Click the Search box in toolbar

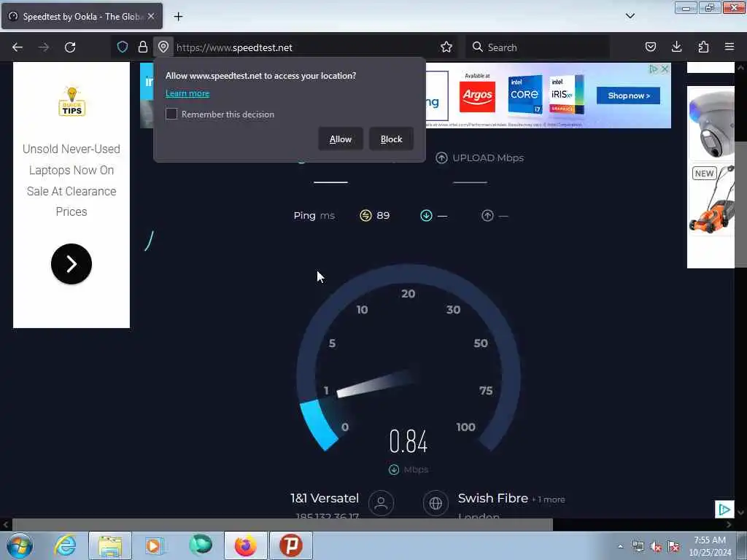(x=538, y=47)
